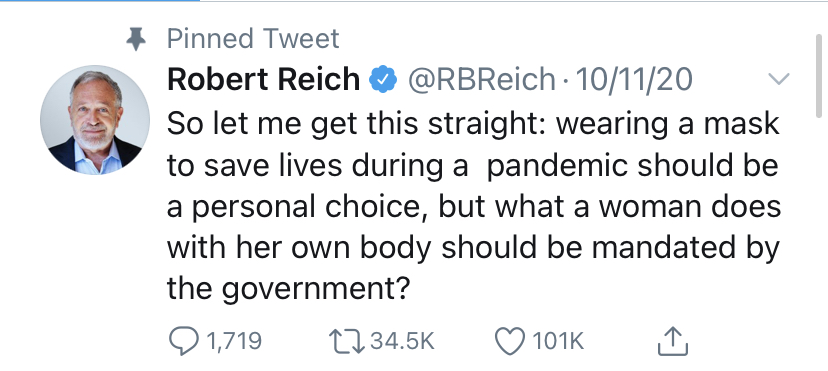Screen dimensions: 828x371
Task: Click the Pinned Tweet label
Action: coord(253,39)
